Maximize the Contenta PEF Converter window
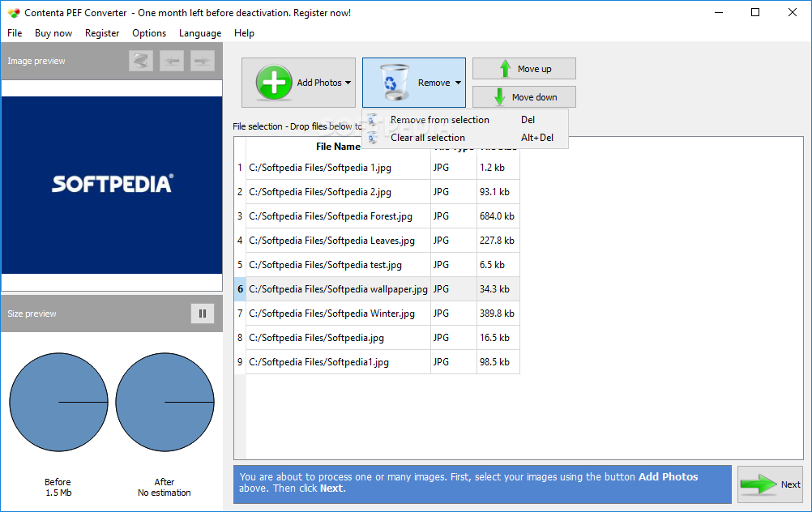 pos(755,12)
